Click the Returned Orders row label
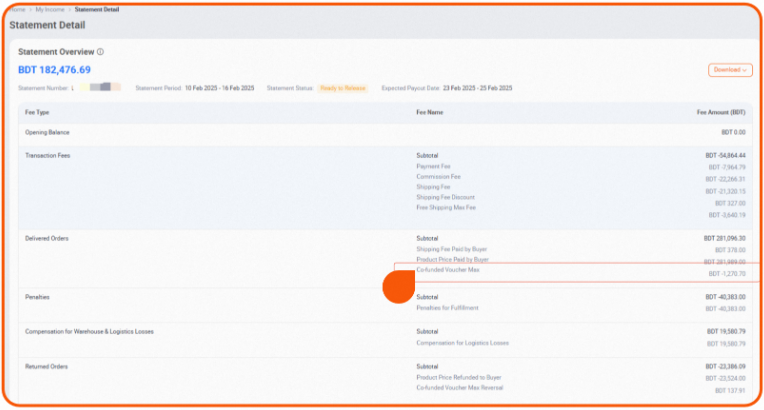The image size is (764, 410). click(x=46, y=367)
